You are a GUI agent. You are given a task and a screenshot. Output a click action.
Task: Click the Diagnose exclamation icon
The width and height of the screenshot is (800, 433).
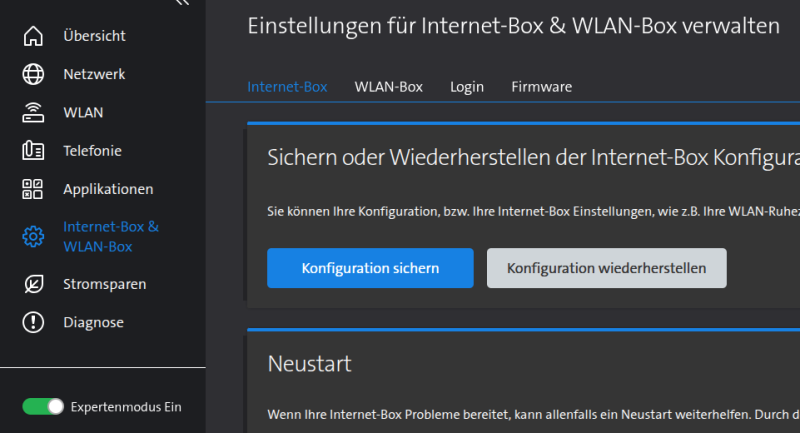click(33, 322)
